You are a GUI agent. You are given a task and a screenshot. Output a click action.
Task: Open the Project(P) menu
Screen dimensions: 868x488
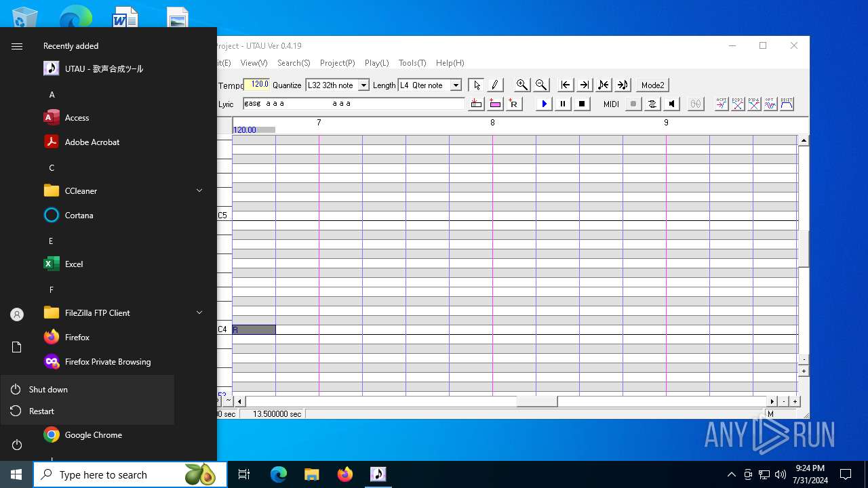[337, 62]
